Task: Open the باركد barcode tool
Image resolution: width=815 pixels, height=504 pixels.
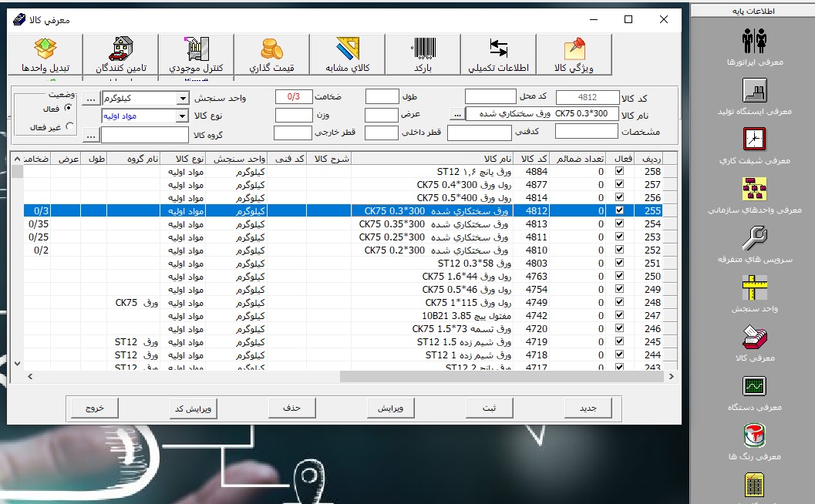Action: pos(423,55)
